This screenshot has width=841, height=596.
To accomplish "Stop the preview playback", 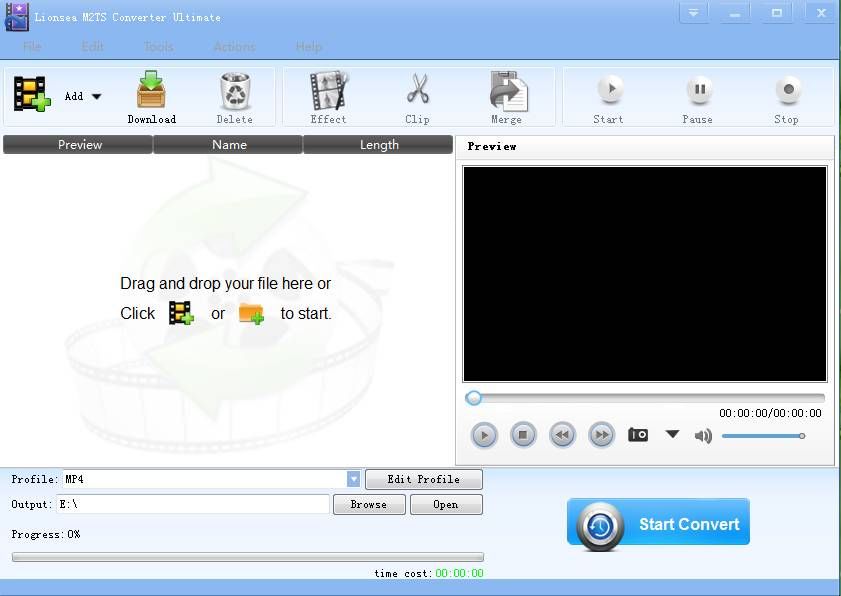I will pyautogui.click(x=523, y=435).
